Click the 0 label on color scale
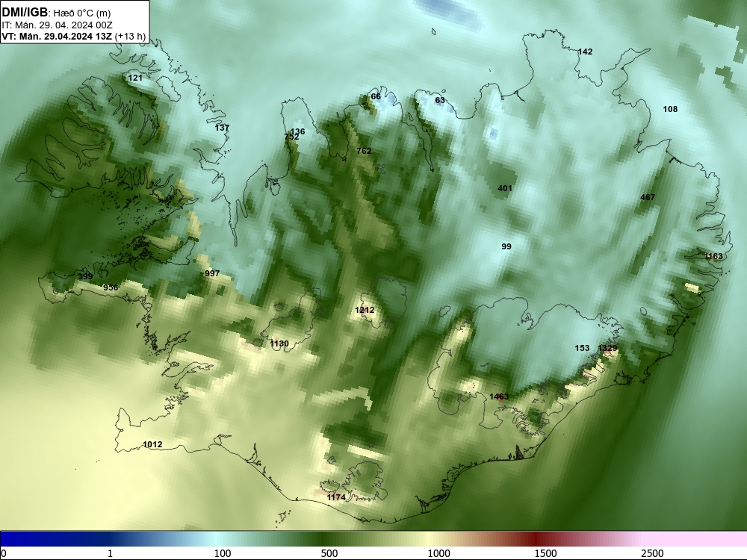This screenshot has height=560, width=747. [4, 553]
